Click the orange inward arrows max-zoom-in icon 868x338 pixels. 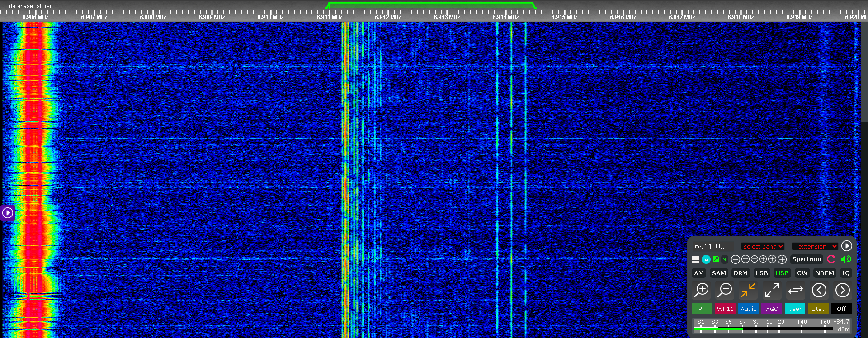click(748, 290)
